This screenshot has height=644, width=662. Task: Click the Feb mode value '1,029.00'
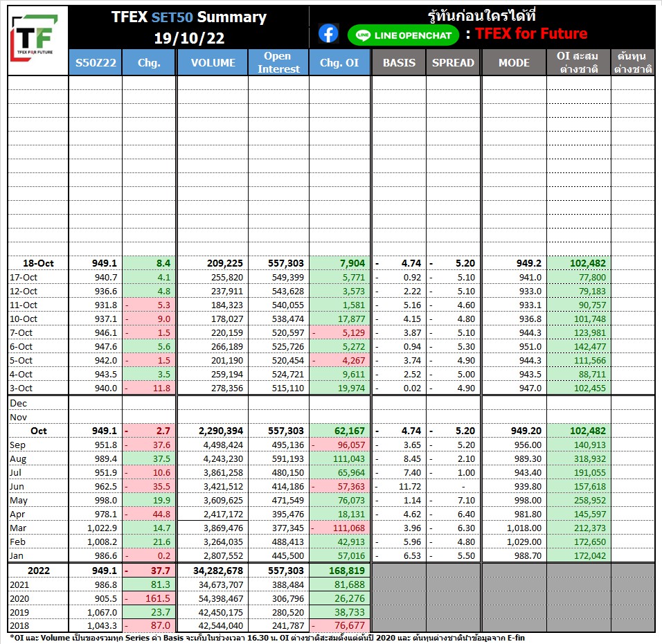pos(524,542)
